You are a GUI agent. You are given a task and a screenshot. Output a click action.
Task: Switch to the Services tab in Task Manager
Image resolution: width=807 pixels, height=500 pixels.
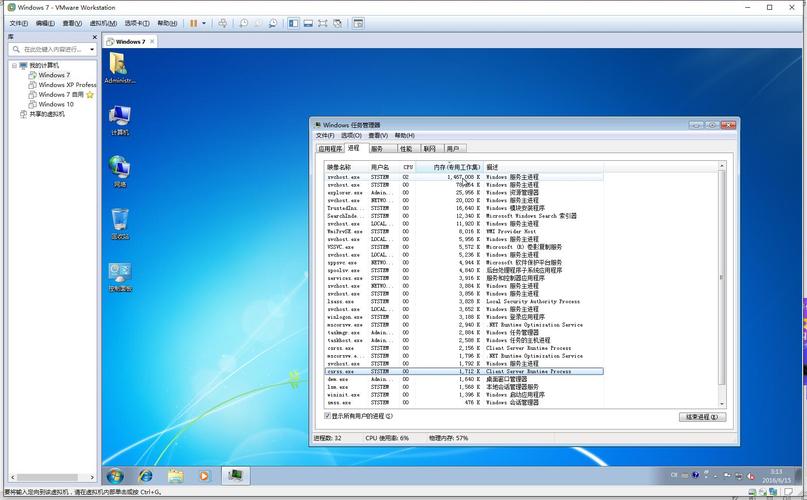[x=377, y=148]
